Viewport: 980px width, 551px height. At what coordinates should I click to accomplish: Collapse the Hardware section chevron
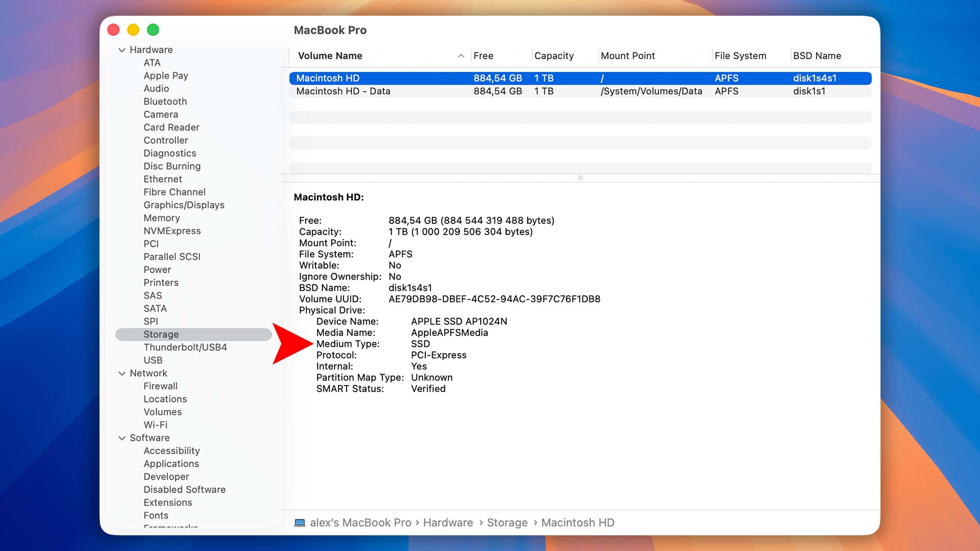pos(122,50)
